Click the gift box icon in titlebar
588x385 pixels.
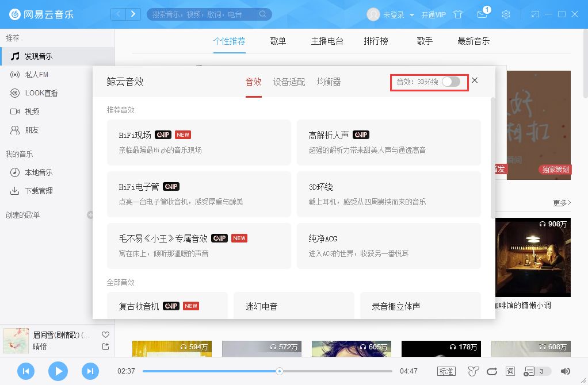click(x=458, y=14)
